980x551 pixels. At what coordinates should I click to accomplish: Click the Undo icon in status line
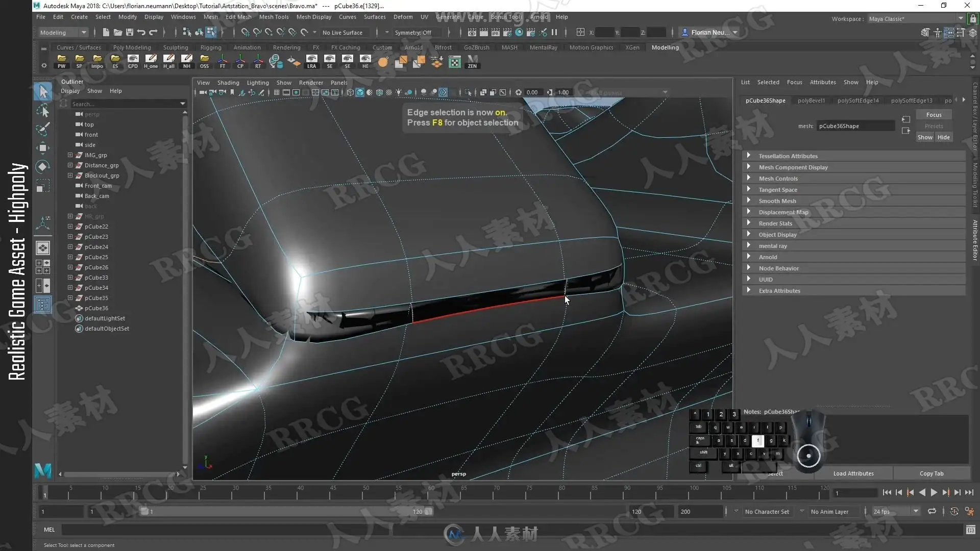coord(141,32)
